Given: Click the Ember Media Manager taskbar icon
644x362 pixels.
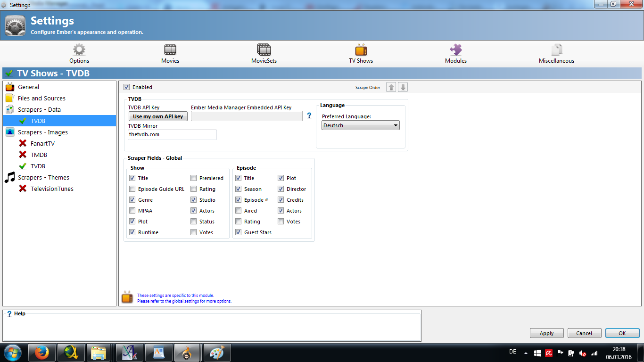Looking at the screenshot, I should click(188, 353).
